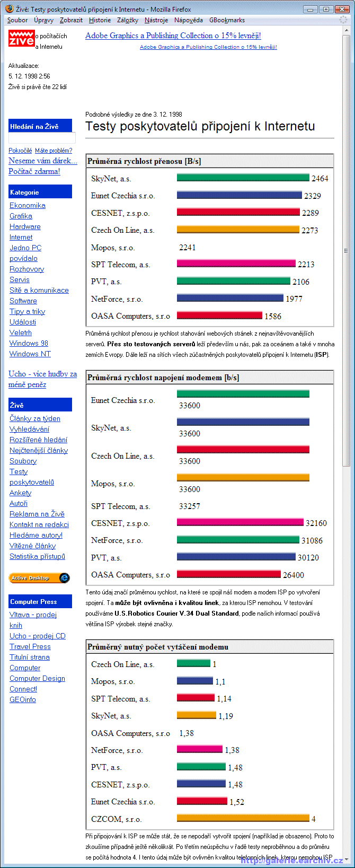Open the Software category

[23, 301]
